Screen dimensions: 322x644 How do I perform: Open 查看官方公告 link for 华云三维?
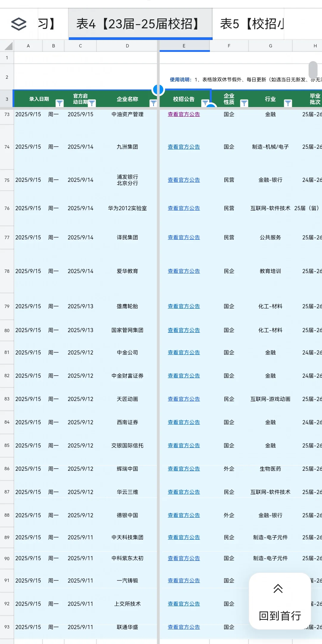click(x=184, y=492)
